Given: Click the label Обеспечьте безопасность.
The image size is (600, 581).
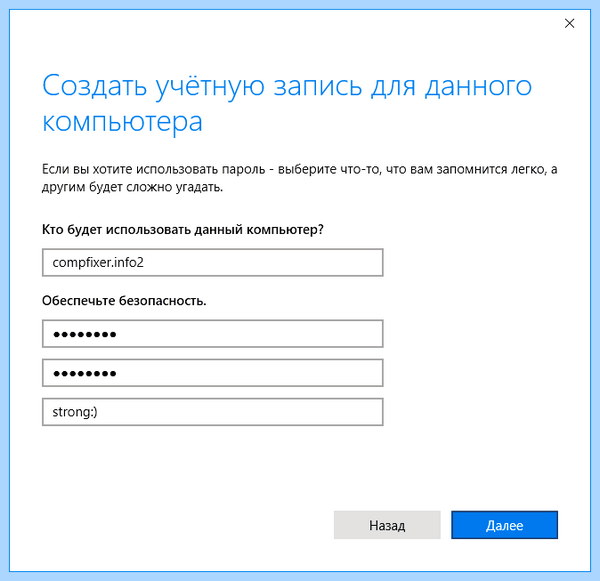Looking at the screenshot, I should click(x=124, y=301).
